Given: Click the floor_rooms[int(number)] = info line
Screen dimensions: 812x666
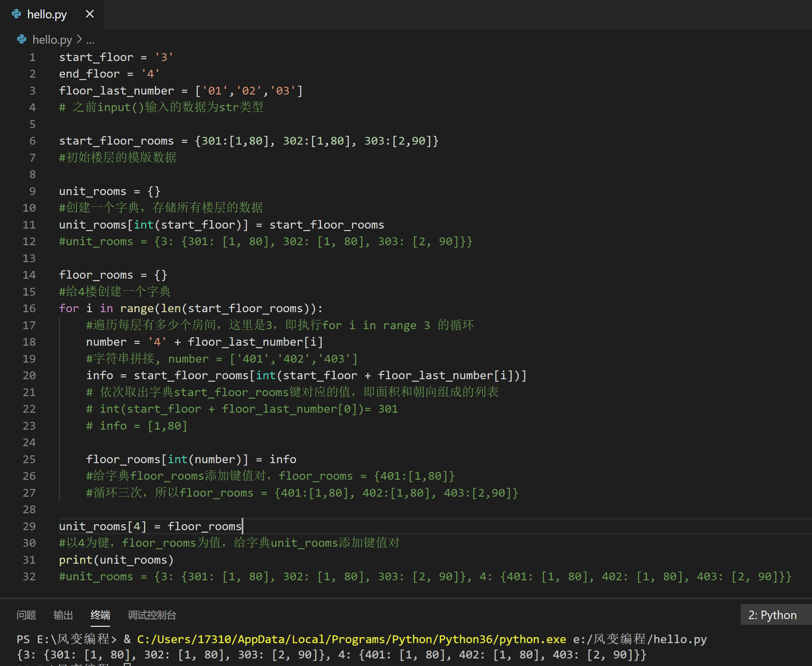Looking at the screenshot, I should (x=191, y=459).
